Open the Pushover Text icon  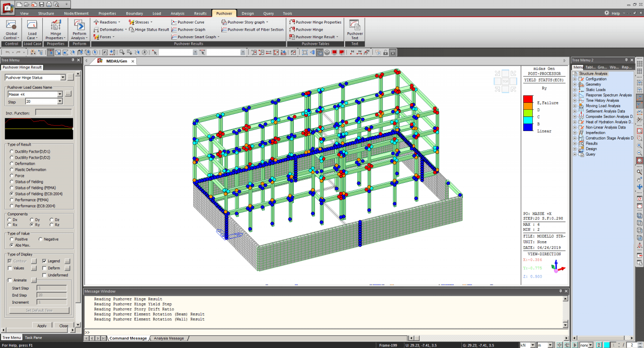355,27
